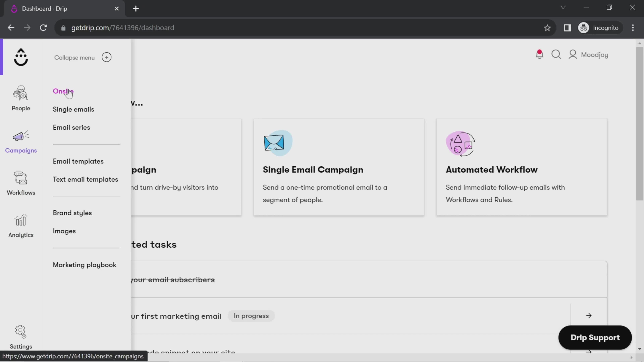Open Text email templates menu item
This screenshot has width=644, height=362.
coord(85,179)
